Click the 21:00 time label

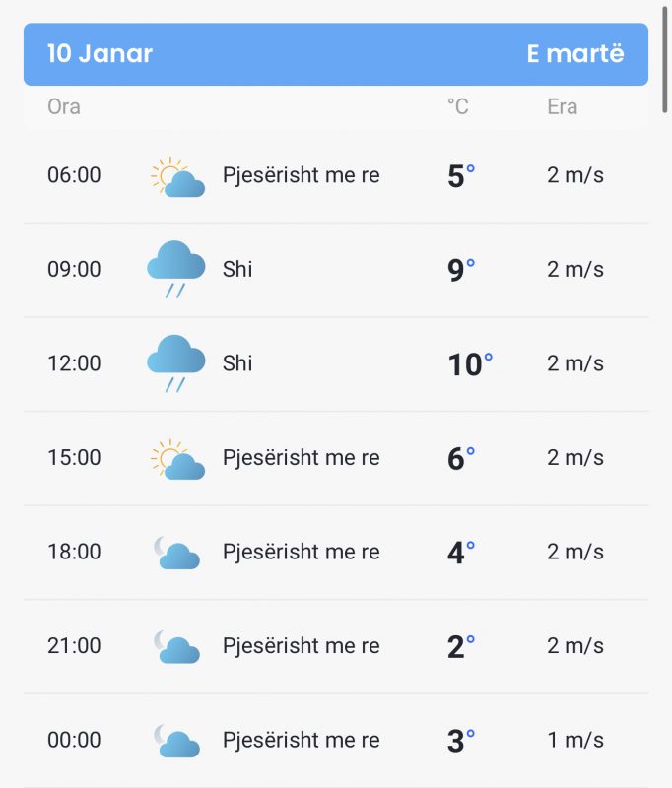point(74,646)
